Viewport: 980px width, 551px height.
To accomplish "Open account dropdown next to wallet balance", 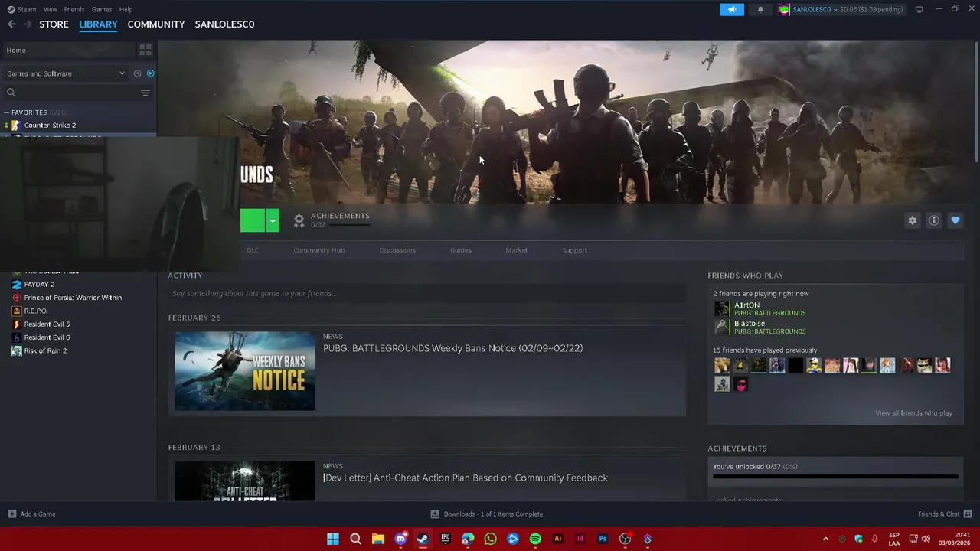I will pos(835,9).
